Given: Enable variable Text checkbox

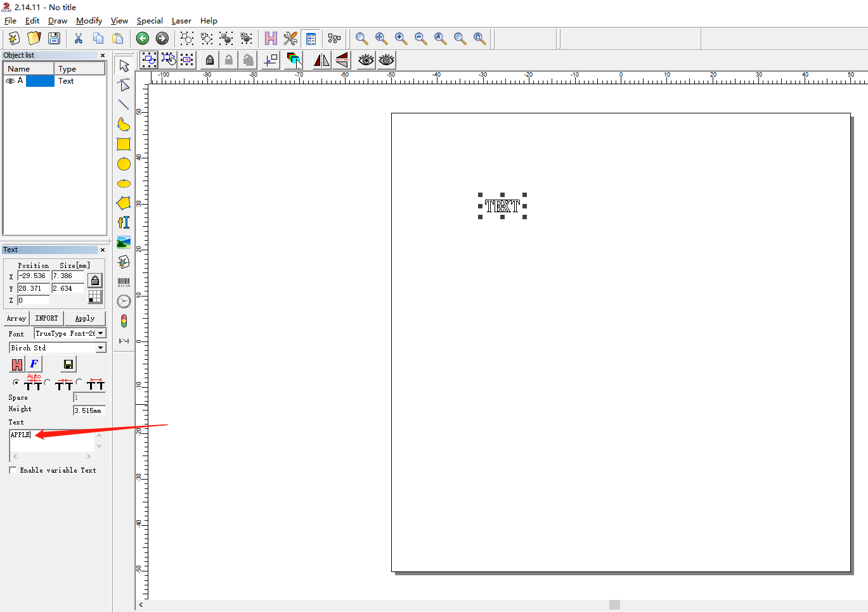Looking at the screenshot, I should (x=13, y=470).
